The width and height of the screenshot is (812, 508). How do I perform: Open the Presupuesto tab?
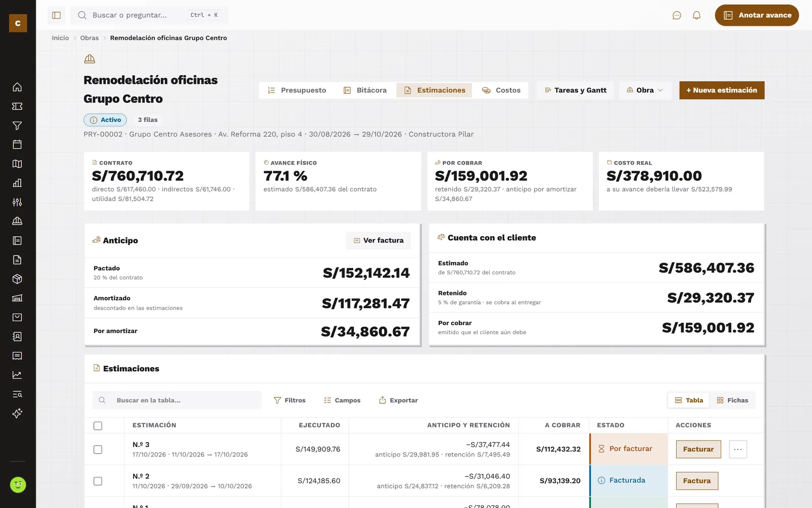(297, 90)
